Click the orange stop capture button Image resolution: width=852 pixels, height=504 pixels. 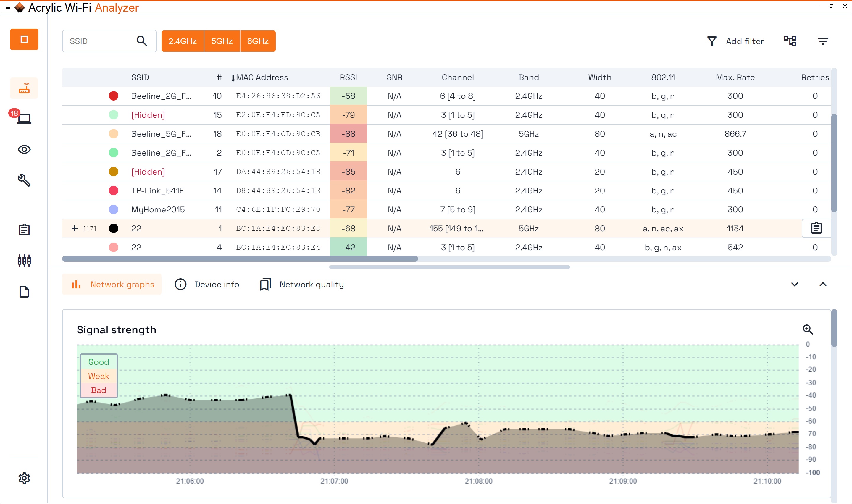24,39
